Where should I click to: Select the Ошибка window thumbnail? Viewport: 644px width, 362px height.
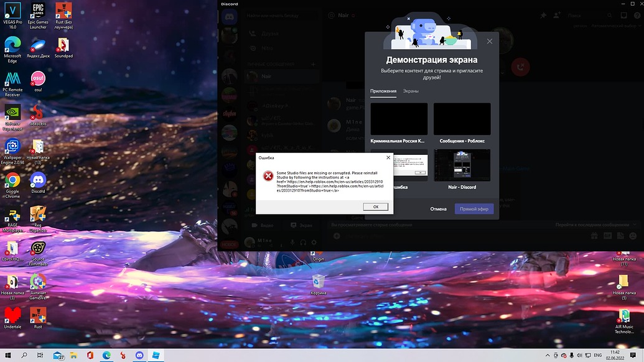[410, 165]
